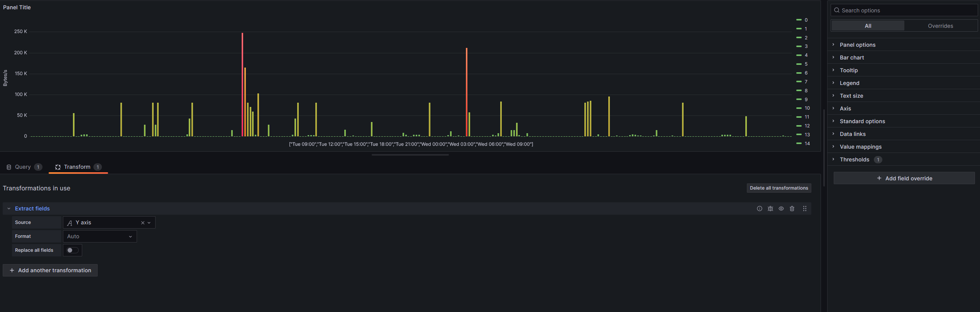Viewport: 980px width, 312px height.
Task: Switch options view to Overrides
Action: (x=940, y=26)
